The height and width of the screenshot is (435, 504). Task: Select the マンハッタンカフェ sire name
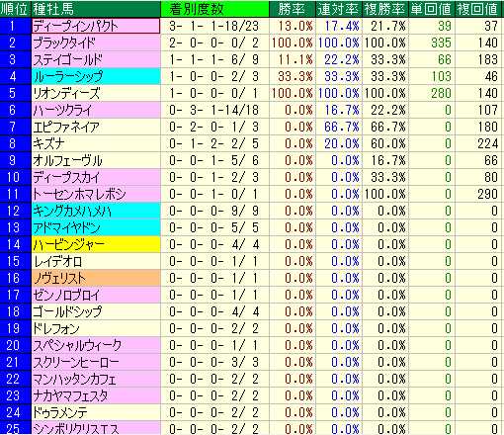[x=96, y=379]
